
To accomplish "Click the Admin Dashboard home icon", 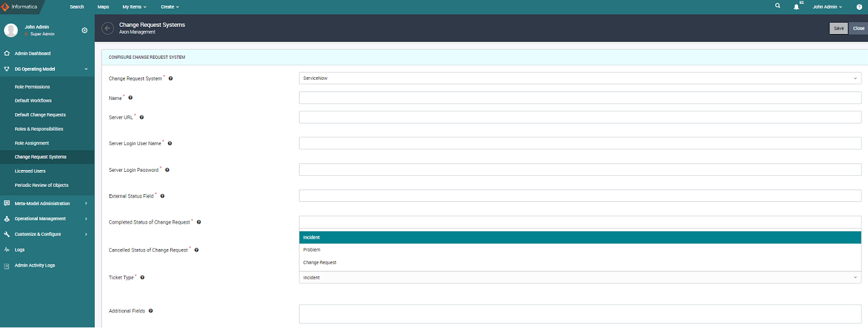I will point(7,54).
